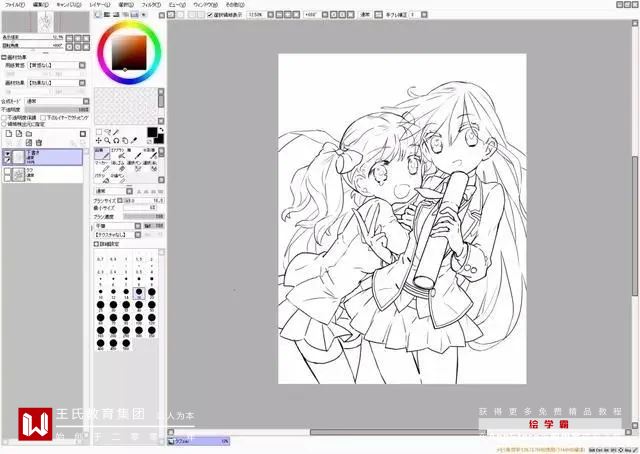
Task: Enable selection source (領域検出元に指定) checkbox
Action: (4, 124)
